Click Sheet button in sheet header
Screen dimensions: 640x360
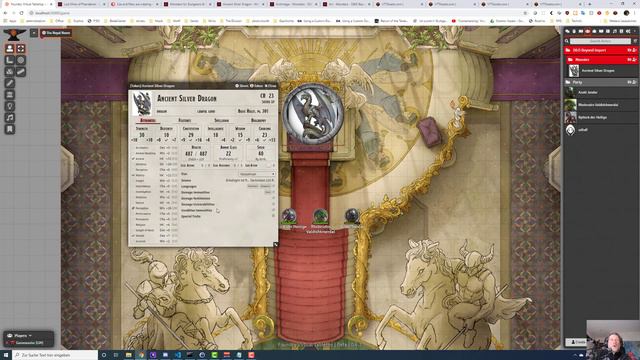(242, 86)
